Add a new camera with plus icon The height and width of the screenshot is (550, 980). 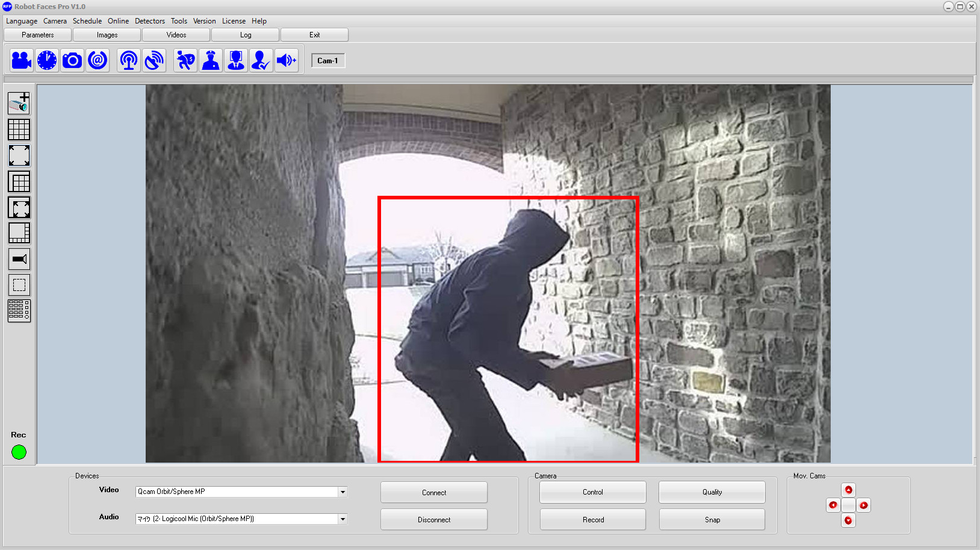point(19,103)
